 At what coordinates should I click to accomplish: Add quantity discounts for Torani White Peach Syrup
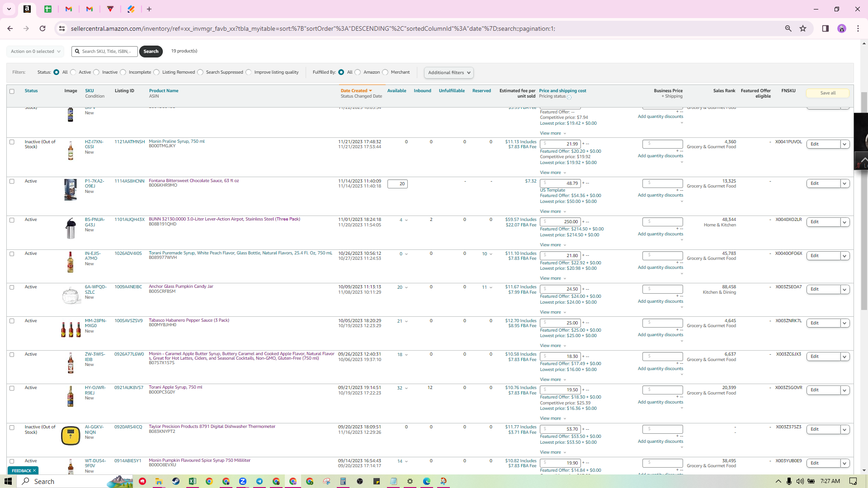pos(660,267)
